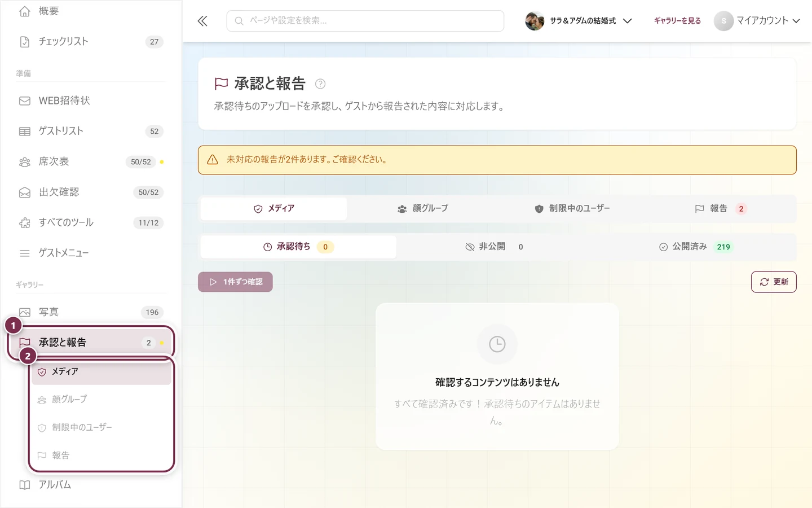Click the checklist document icon
Viewport: 812px width, 508px height.
[x=25, y=42]
